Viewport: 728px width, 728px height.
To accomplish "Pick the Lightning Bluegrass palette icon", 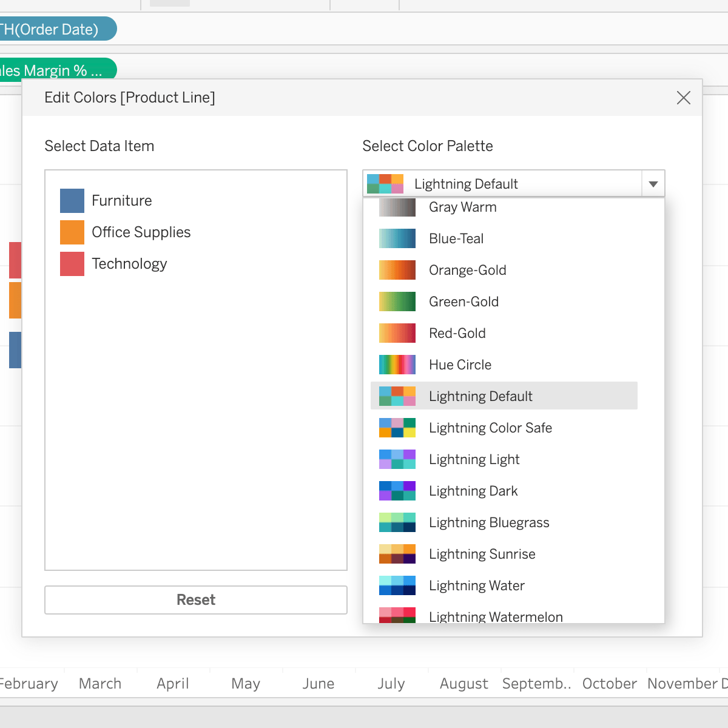I will (x=397, y=522).
